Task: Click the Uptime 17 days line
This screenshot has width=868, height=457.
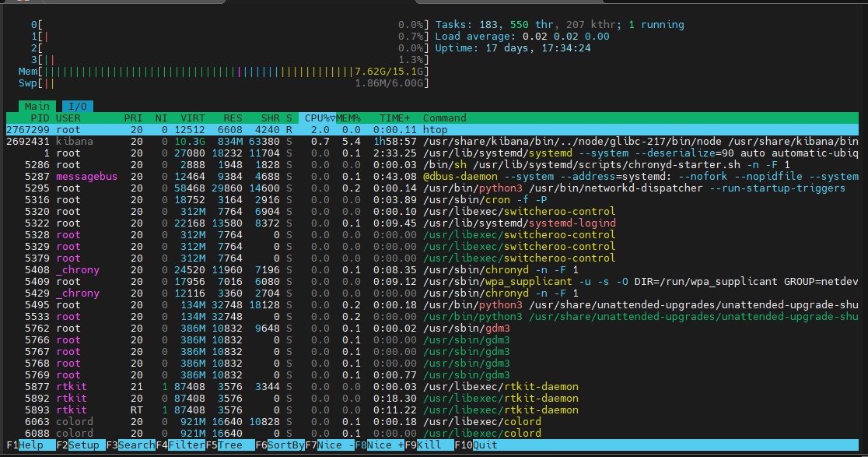Action: point(513,48)
